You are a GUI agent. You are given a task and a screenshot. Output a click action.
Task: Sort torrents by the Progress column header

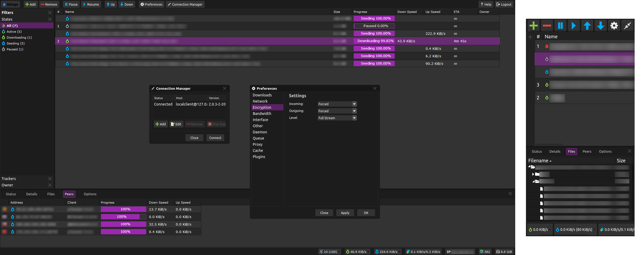pyautogui.click(x=374, y=12)
